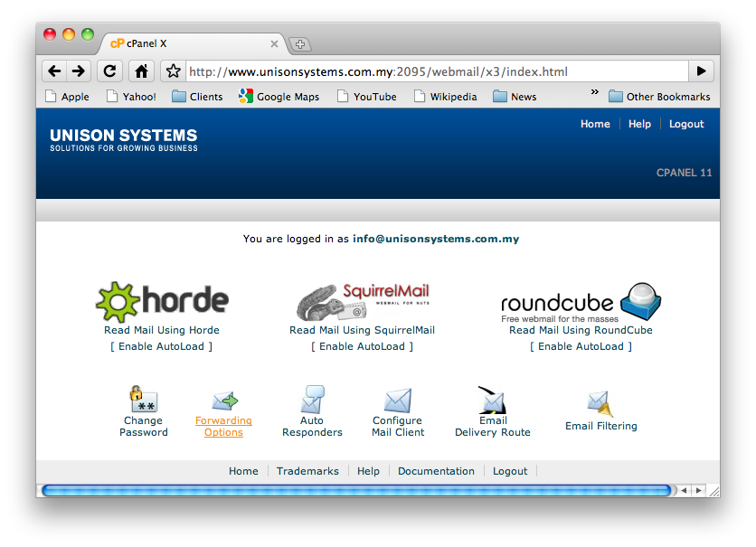Open the Documentation footer link
This screenshot has height=547, width=756.
tap(436, 470)
